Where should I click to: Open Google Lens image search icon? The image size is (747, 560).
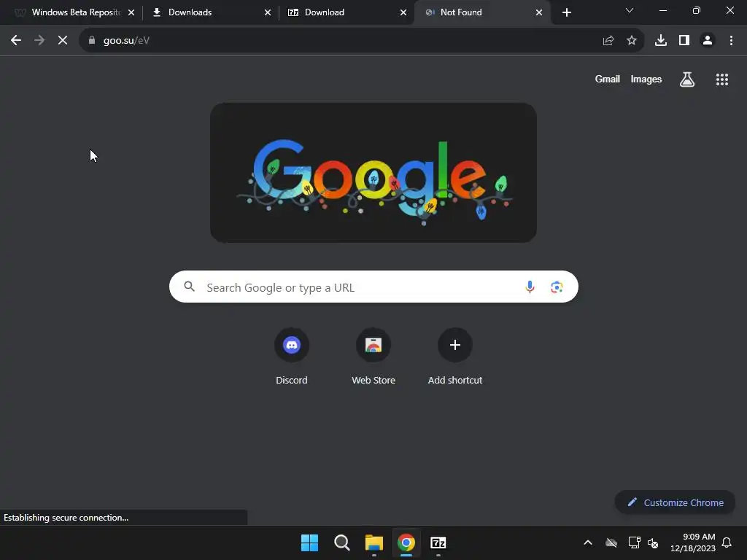coord(557,287)
